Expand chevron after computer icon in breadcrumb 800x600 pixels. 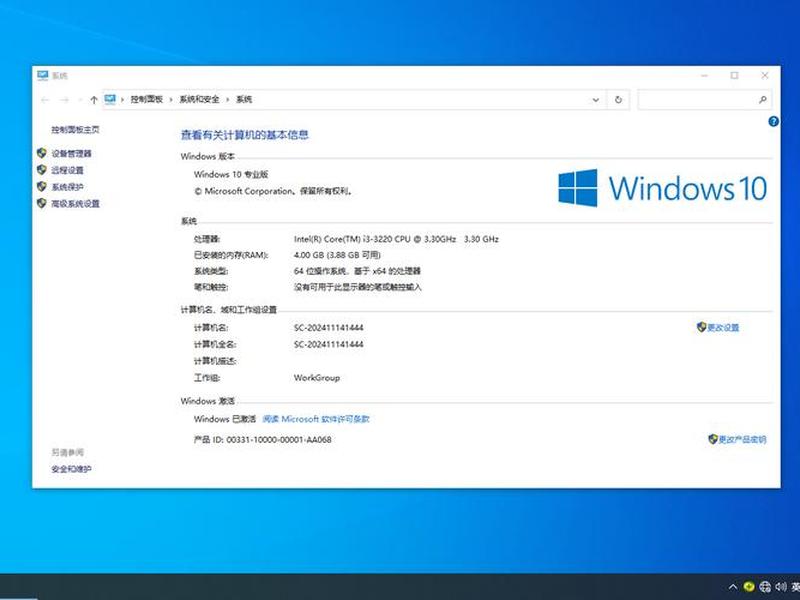[122, 100]
